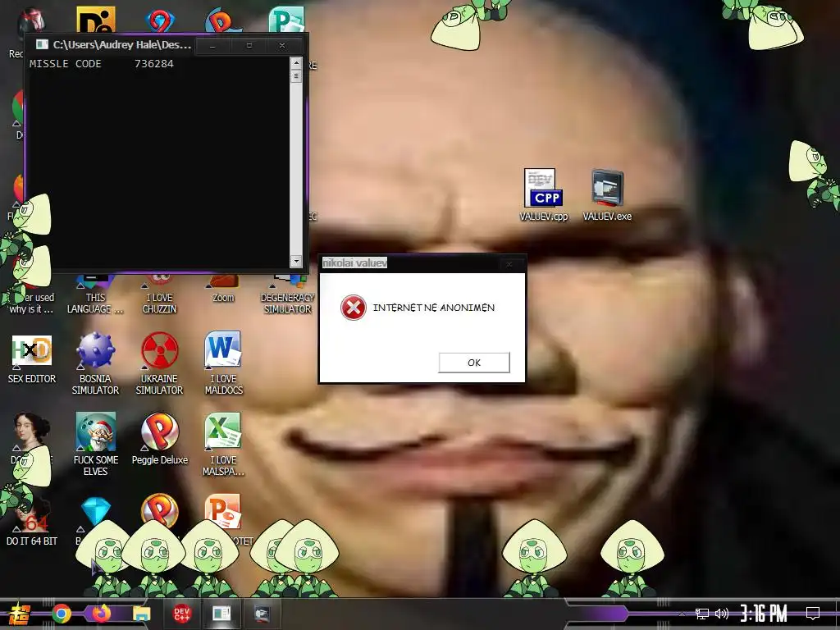
Task: Click the 736284 number in console
Action: coord(154,64)
